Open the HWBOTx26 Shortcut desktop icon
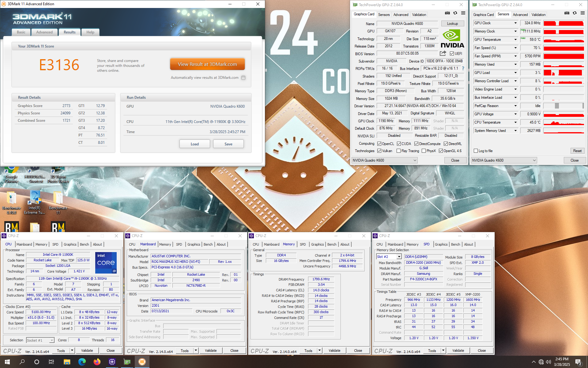Screen dimensions: 588x368 pos(35,174)
